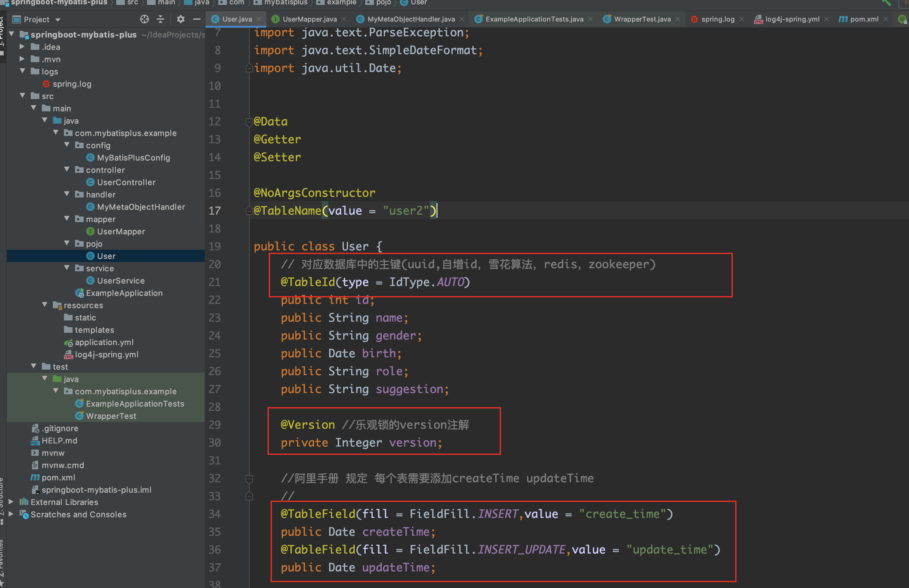The height and width of the screenshot is (588, 909).
Task: Click the mybatisplus breadcrumb item
Action: [x=286, y=3]
